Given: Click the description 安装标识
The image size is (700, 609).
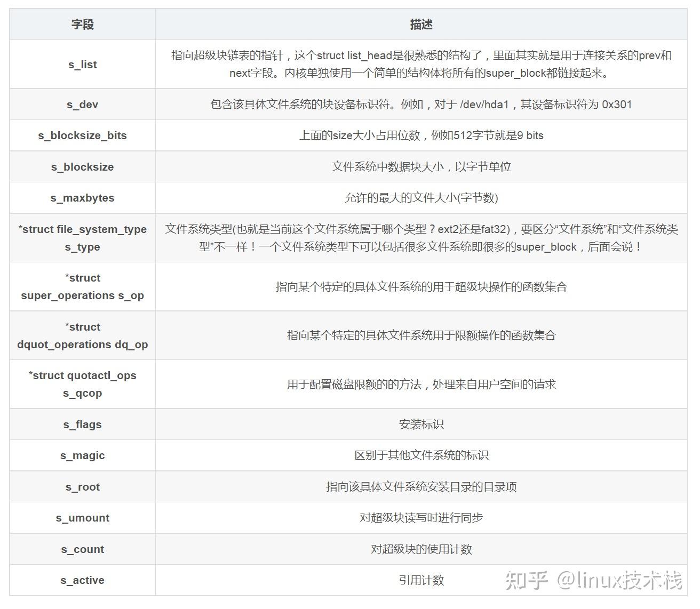Looking at the screenshot, I should click(421, 424).
